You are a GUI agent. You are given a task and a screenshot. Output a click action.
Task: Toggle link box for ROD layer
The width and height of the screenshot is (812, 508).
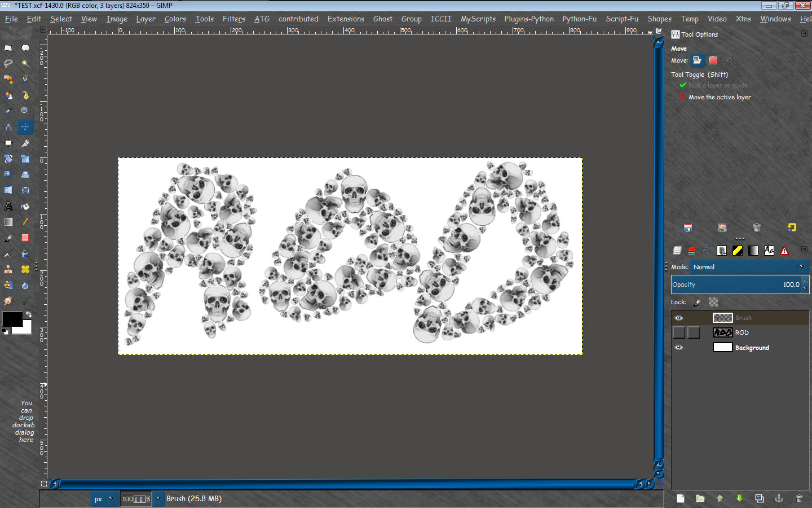tap(694, 332)
